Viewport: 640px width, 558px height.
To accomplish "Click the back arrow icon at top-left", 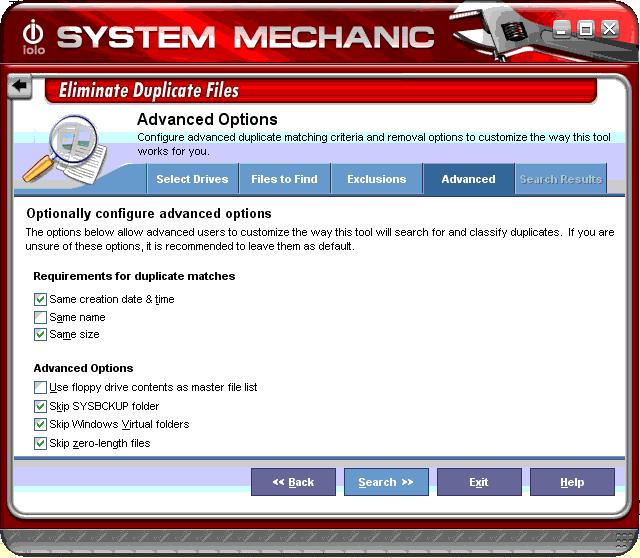I will tap(19, 87).
